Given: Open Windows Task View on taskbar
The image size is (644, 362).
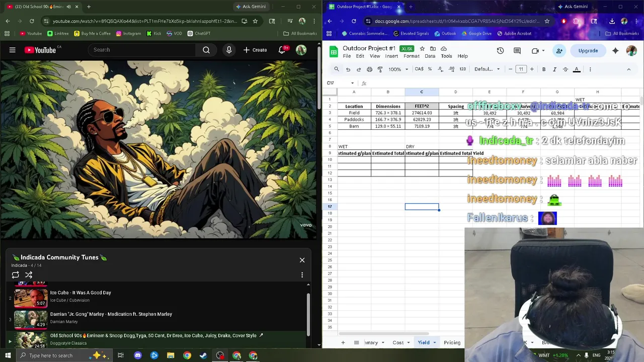Looking at the screenshot, I should coord(121,355).
